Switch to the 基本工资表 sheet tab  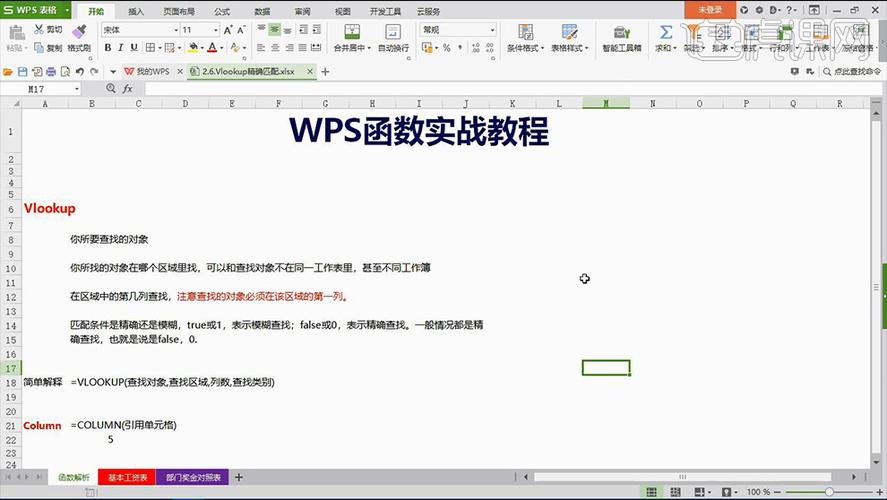pos(127,477)
